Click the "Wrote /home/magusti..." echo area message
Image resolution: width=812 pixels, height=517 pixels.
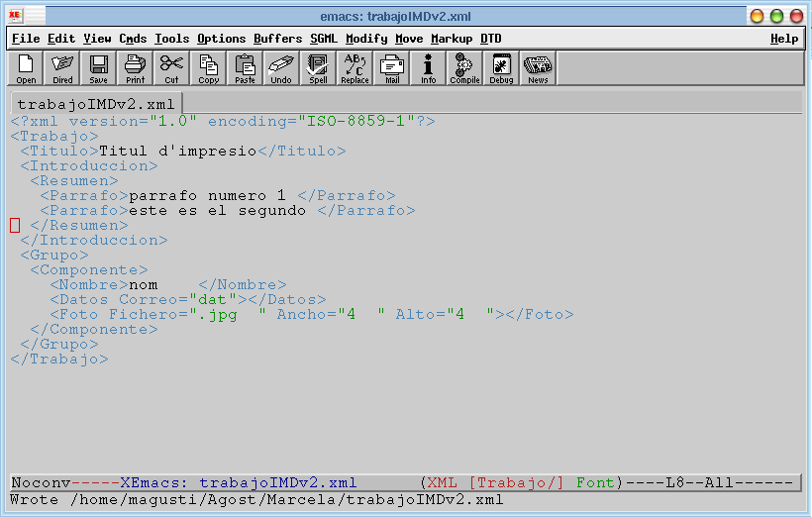point(256,500)
